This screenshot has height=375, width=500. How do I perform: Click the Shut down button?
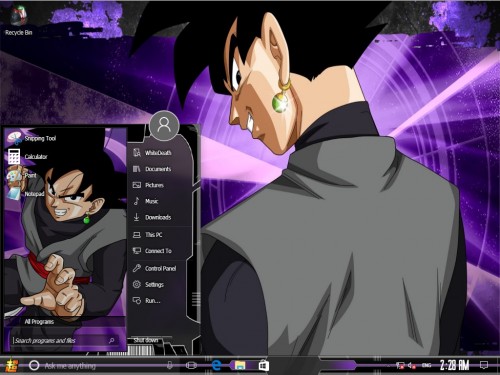click(146, 340)
